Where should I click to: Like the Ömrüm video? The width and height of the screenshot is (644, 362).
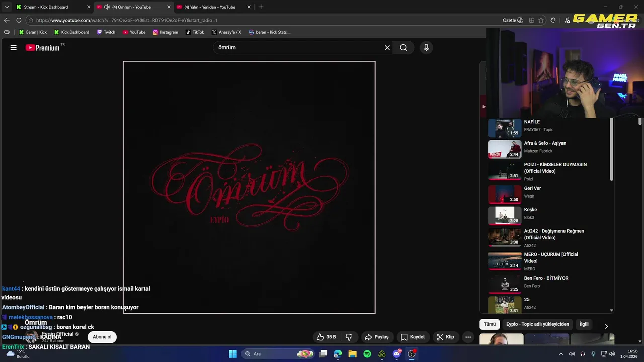tap(326, 337)
